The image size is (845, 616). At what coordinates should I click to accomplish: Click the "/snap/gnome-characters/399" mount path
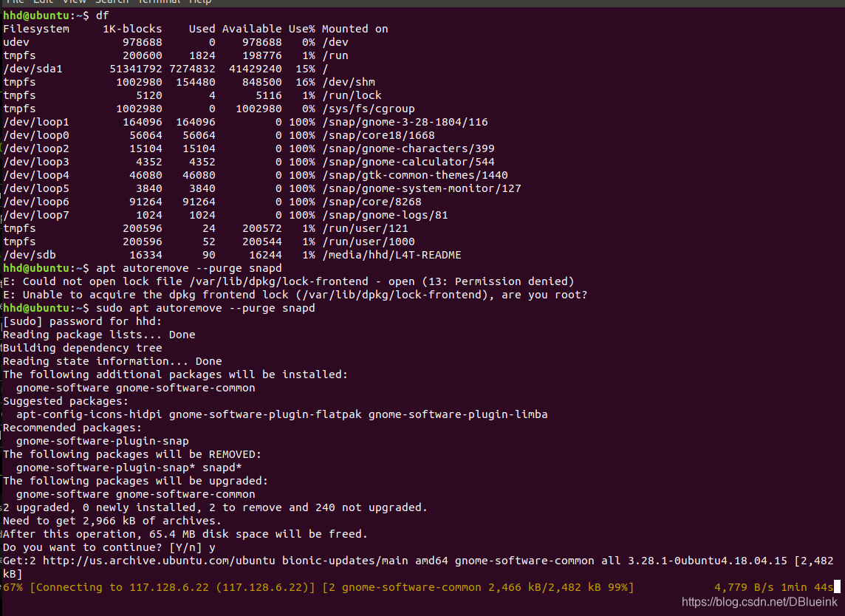tap(408, 148)
